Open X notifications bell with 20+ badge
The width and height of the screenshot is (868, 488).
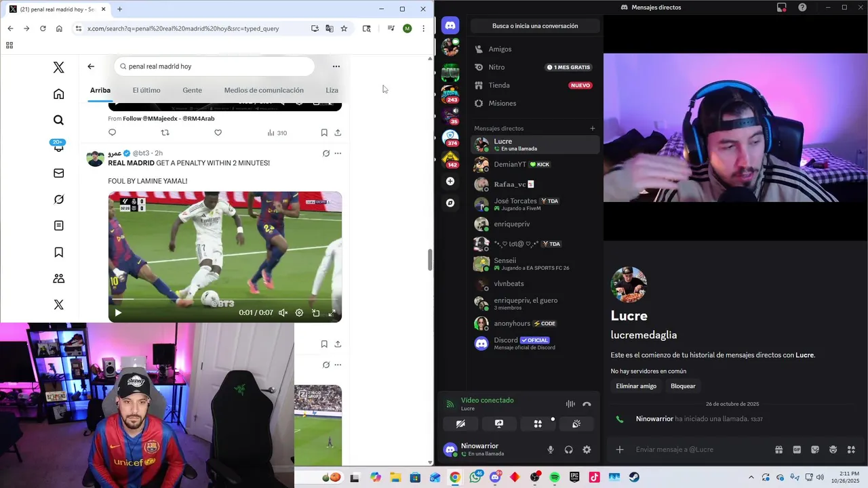[58, 146]
